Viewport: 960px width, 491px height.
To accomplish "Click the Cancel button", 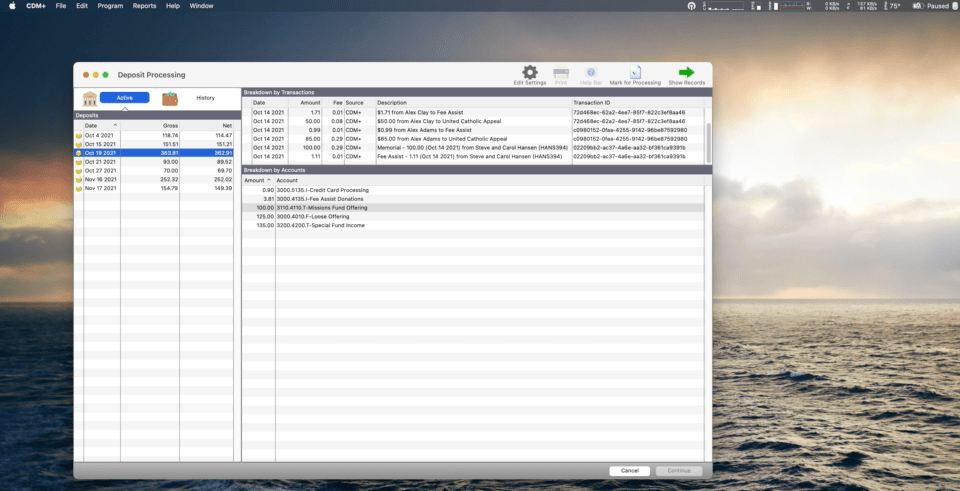I will (x=629, y=470).
